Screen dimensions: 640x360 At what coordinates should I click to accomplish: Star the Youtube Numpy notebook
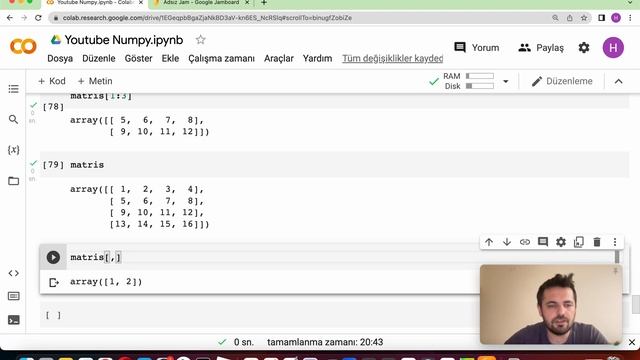200,40
